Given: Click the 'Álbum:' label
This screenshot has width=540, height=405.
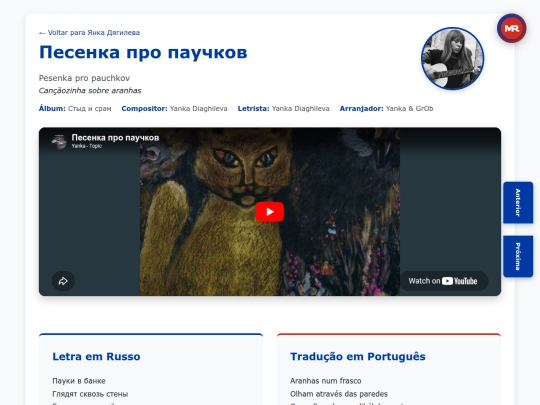Looking at the screenshot, I should click(52, 108).
